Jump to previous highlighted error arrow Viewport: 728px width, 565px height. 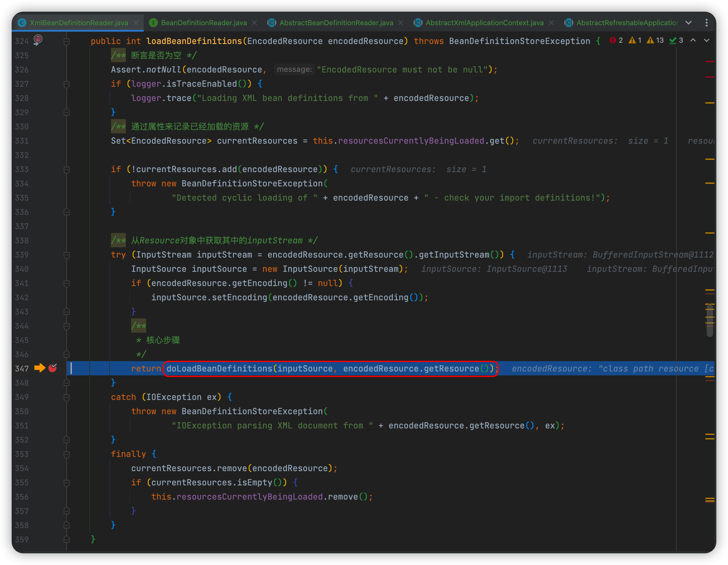(693, 40)
